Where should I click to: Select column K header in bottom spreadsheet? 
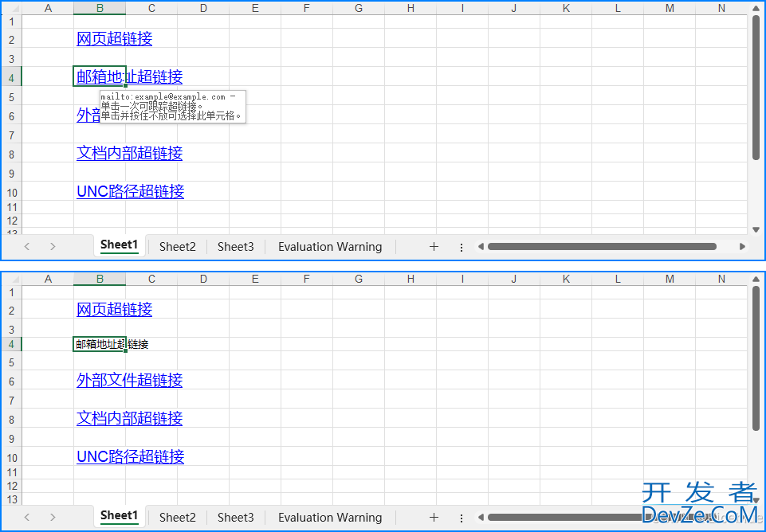[566, 279]
